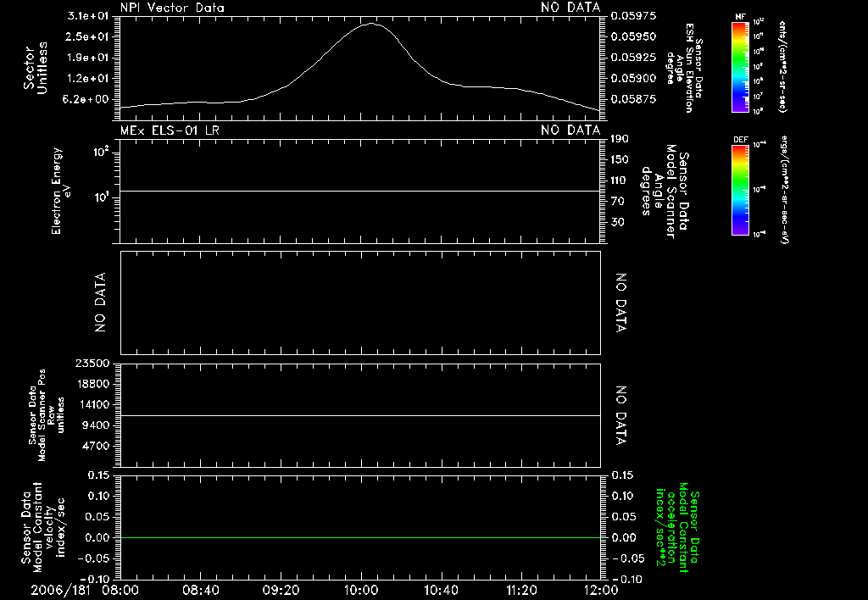The height and width of the screenshot is (600, 868).
Task: Click the '09:20' time axis label
Action: [x=281, y=591]
